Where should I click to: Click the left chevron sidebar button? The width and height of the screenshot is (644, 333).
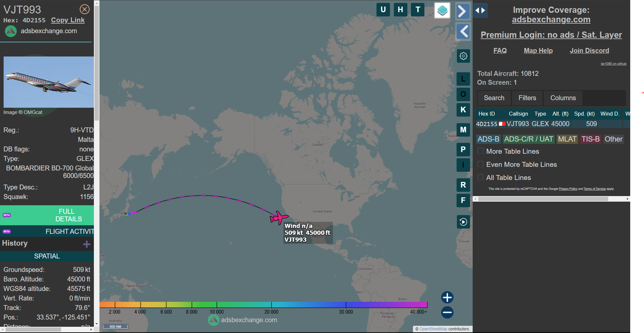(463, 32)
